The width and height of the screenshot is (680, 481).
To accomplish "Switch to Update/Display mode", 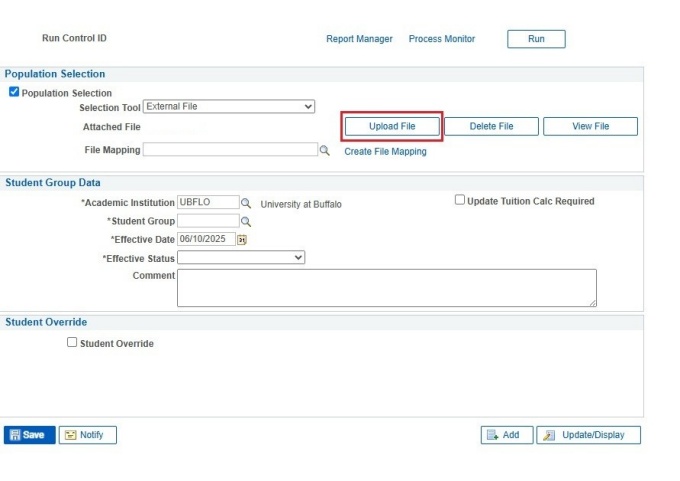I will (588, 435).
